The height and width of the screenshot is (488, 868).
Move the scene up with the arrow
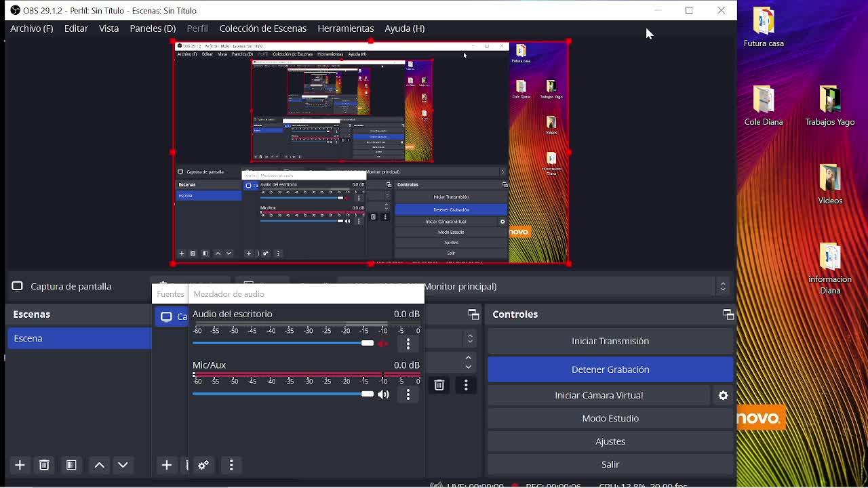[99, 465]
